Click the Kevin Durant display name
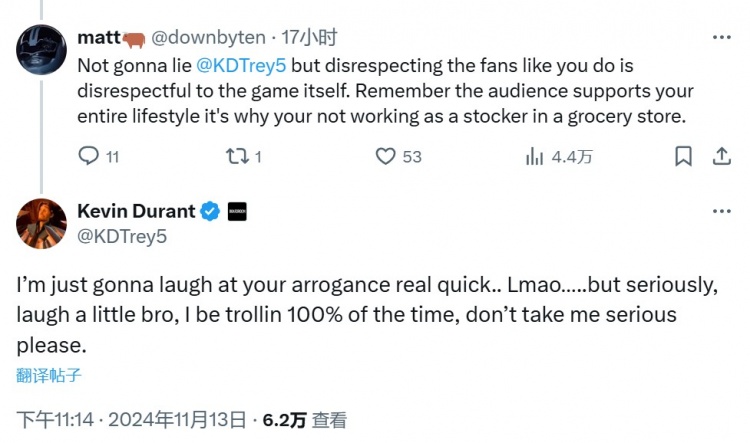Image resolution: width=750 pixels, height=443 pixels. (x=136, y=211)
